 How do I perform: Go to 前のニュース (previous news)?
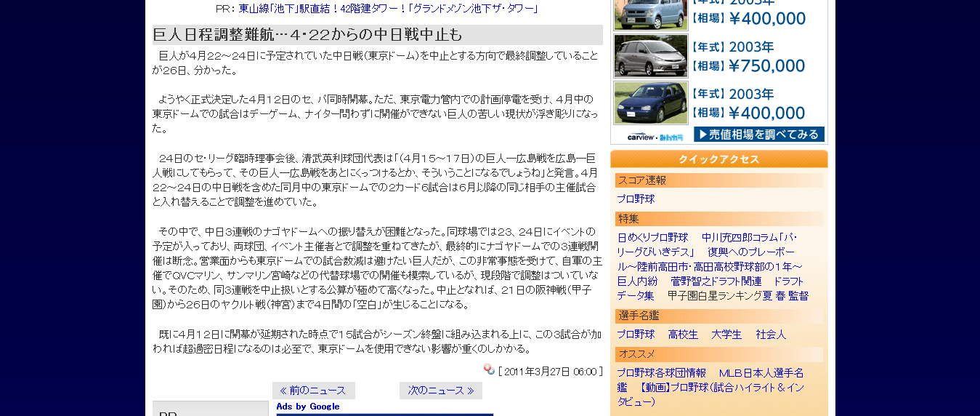click(x=314, y=391)
